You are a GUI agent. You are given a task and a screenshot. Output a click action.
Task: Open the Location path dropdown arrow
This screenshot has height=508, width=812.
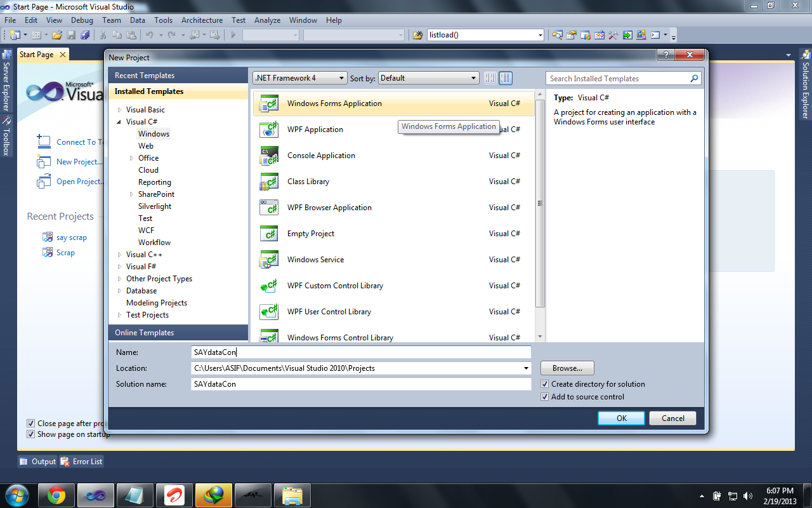[526, 368]
